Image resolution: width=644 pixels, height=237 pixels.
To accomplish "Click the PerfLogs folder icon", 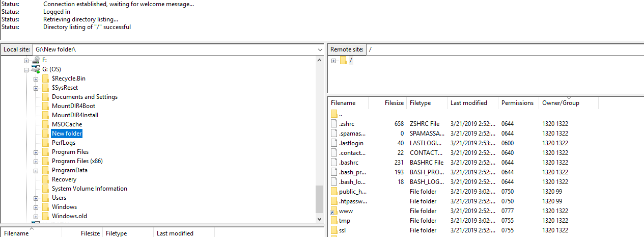I will tap(45, 143).
